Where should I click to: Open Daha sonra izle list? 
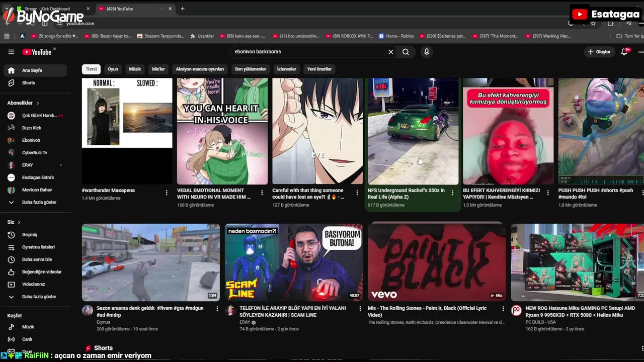click(35, 259)
